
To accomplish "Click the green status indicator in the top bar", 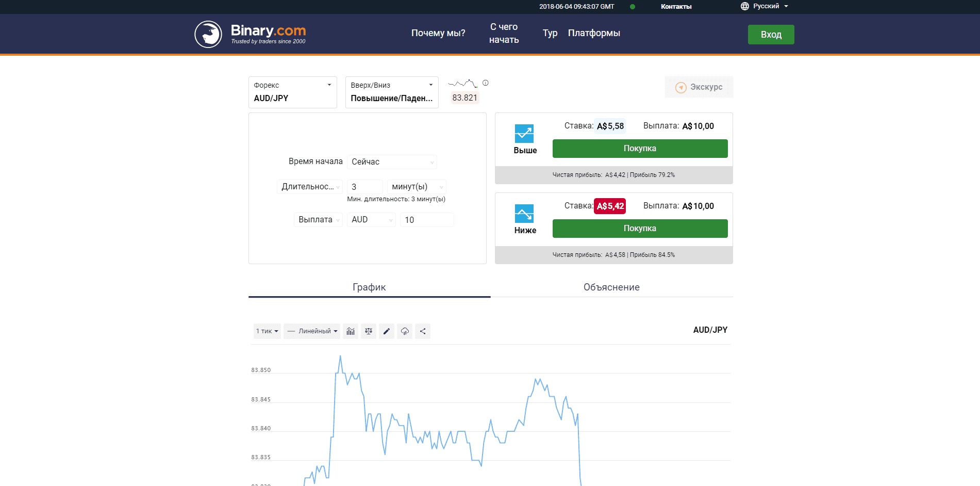I will tap(633, 7).
